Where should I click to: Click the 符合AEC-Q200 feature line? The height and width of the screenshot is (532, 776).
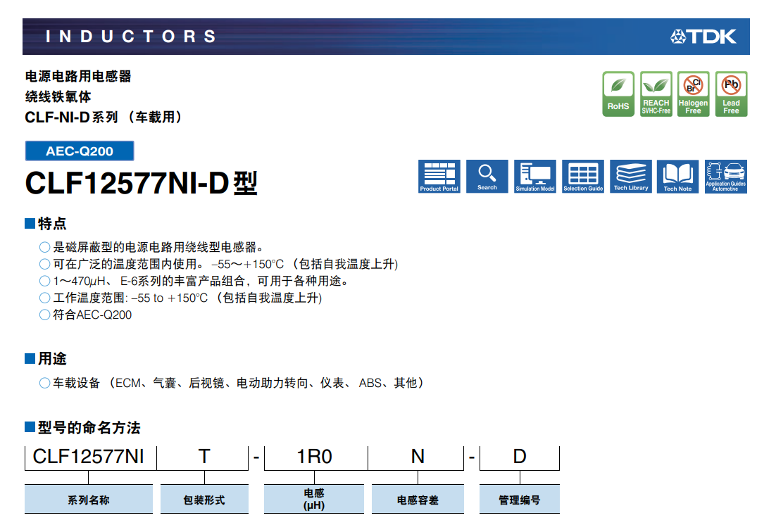(86, 315)
